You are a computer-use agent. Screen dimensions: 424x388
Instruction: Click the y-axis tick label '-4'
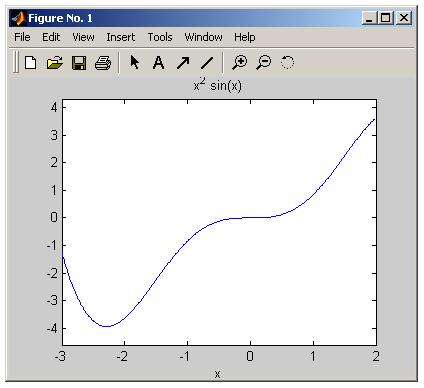point(52,329)
